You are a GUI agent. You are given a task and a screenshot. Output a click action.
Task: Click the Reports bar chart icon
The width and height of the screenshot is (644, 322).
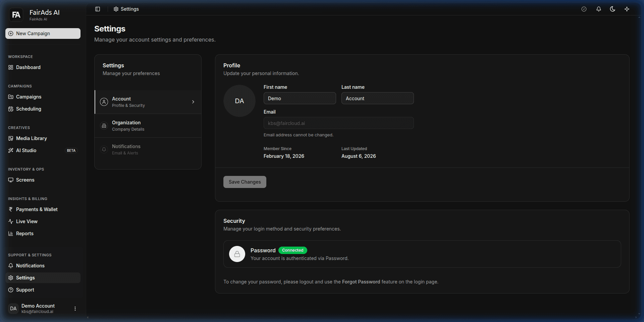point(11,234)
